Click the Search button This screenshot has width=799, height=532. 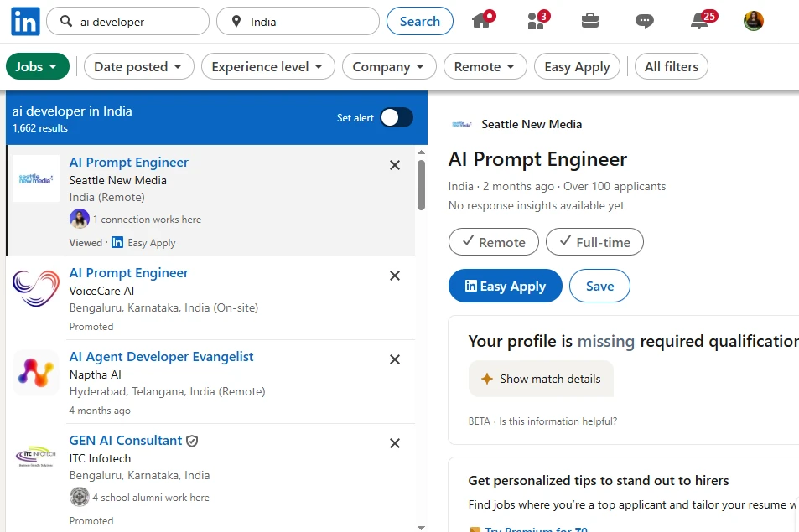click(420, 21)
